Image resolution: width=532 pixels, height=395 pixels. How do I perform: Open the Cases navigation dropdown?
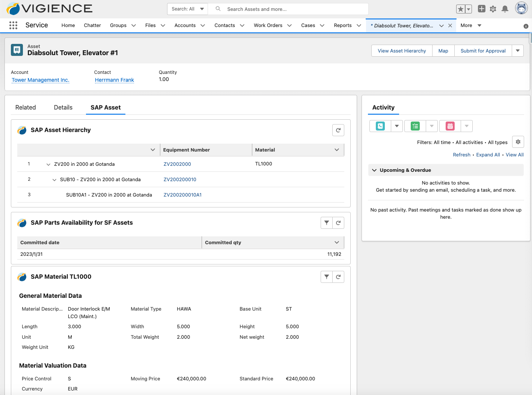(x=322, y=26)
